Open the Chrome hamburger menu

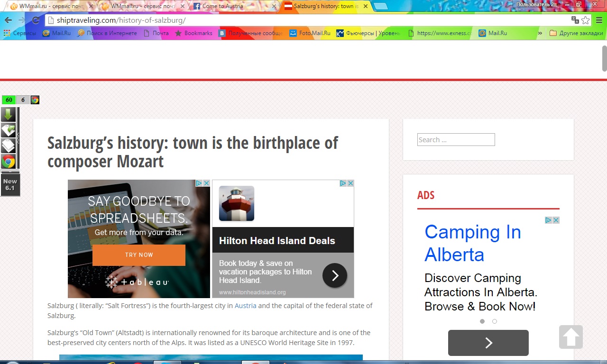point(599,20)
